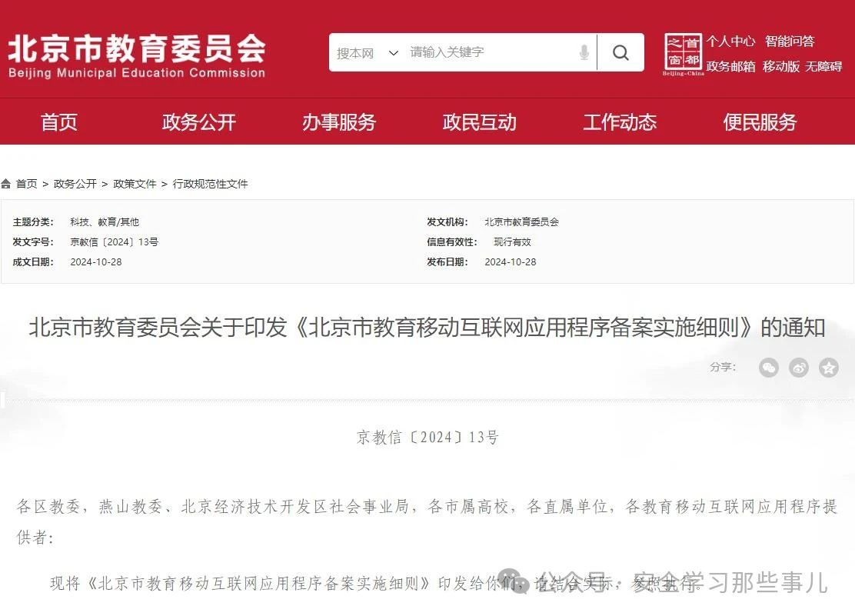Expand the 搜本网 search scope dropdown
This screenshot has height=616, width=855.
[x=368, y=53]
